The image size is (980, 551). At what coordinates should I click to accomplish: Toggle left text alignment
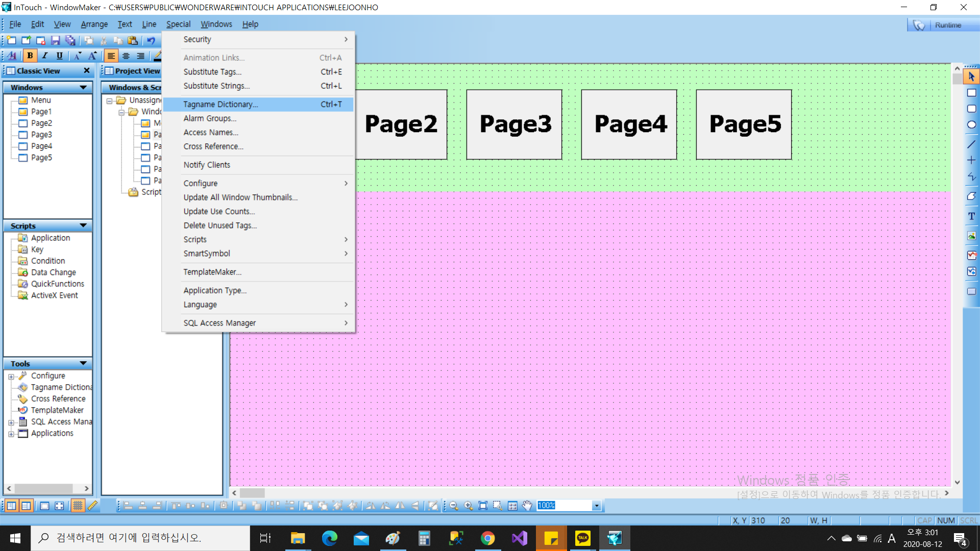tap(111, 56)
